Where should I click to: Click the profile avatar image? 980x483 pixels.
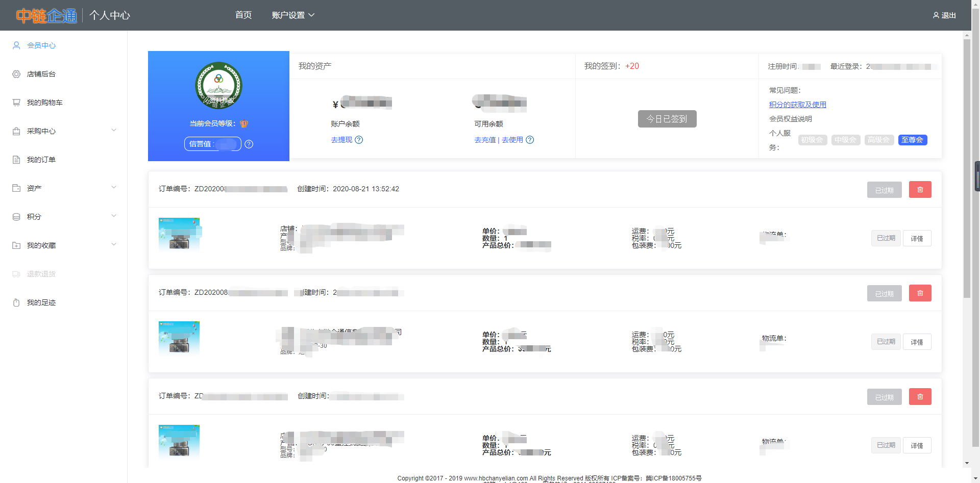tap(218, 85)
